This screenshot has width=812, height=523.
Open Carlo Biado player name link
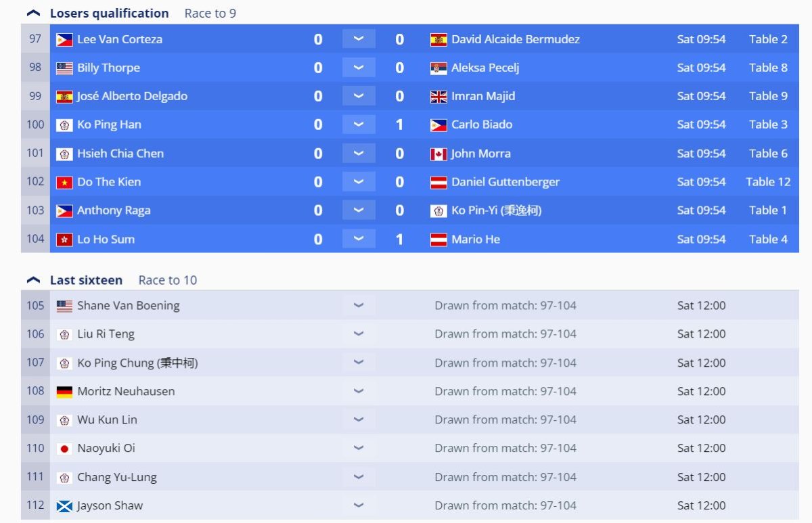tap(482, 124)
